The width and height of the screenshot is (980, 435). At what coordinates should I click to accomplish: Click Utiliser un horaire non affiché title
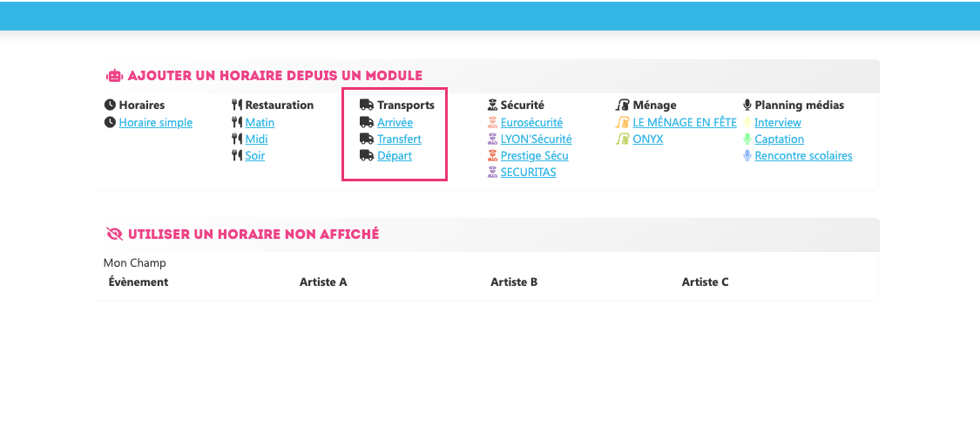253,234
